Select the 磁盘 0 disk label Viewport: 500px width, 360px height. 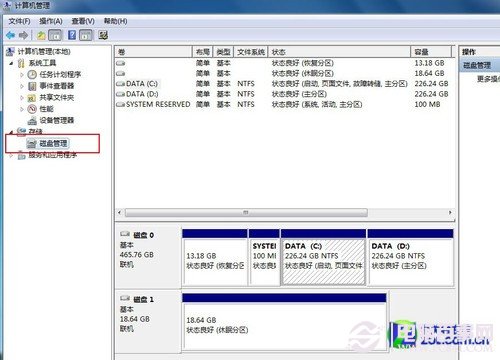(x=143, y=235)
